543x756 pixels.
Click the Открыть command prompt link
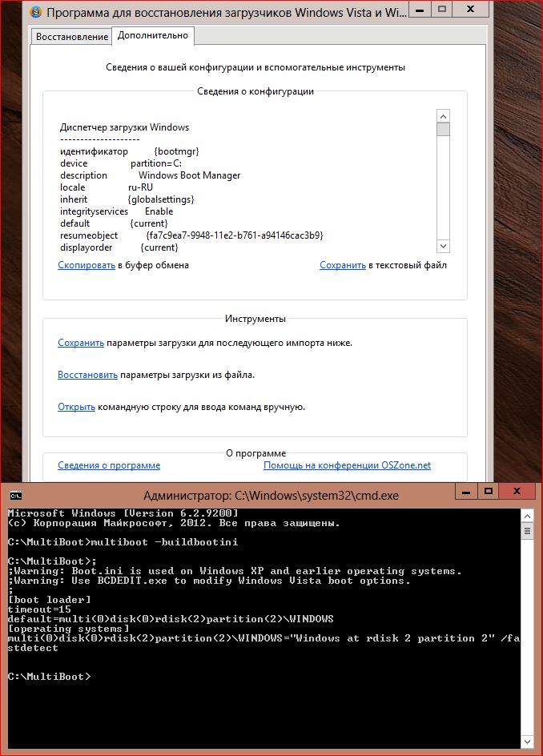[x=76, y=407]
